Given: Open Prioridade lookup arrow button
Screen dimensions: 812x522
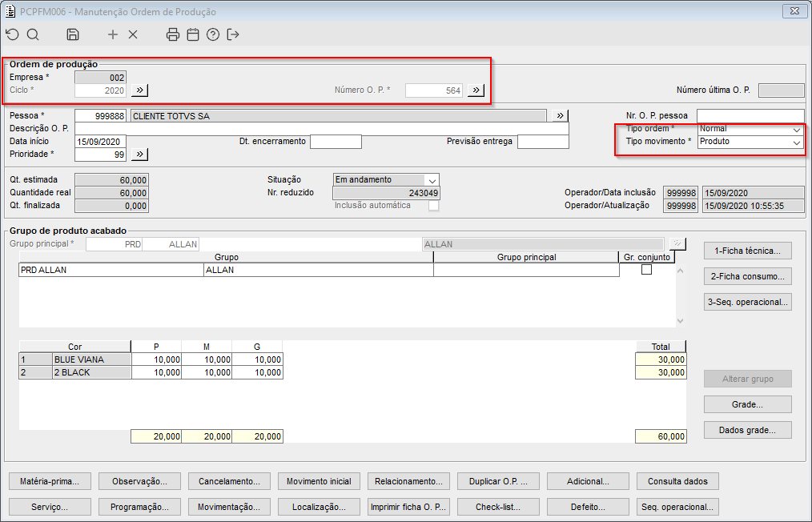Looking at the screenshot, I should pos(140,155).
